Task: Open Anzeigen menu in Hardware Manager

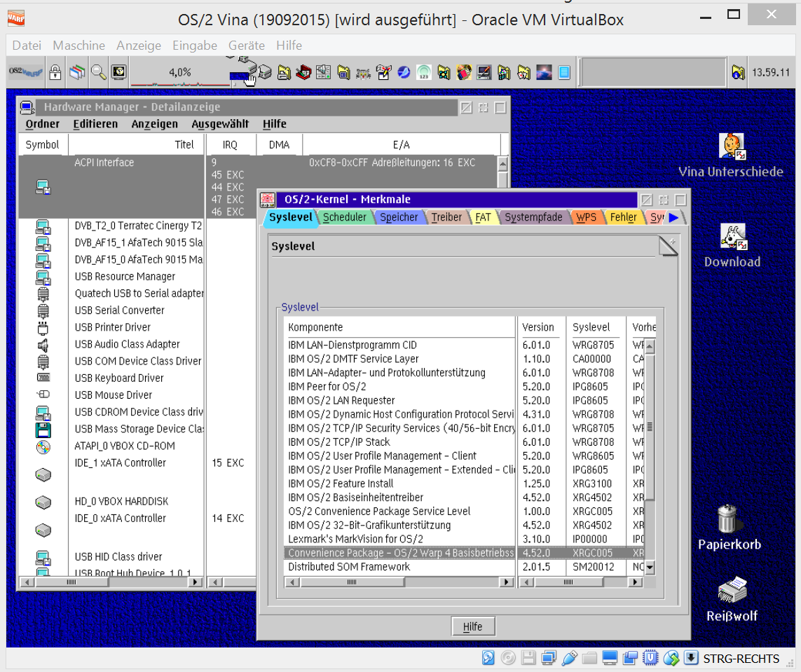Action: (x=154, y=124)
